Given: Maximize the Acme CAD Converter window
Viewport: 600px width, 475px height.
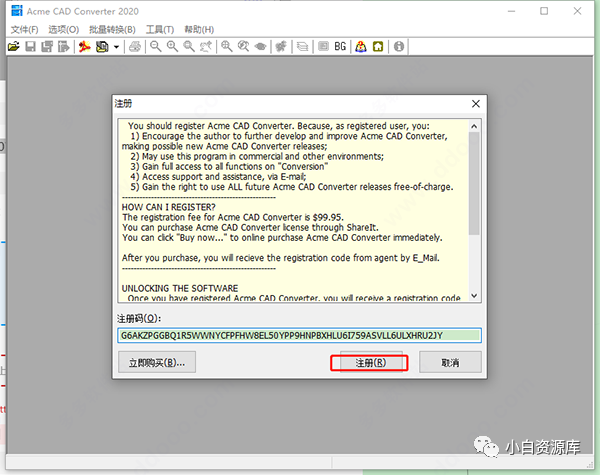Looking at the screenshot, I should coord(544,11).
